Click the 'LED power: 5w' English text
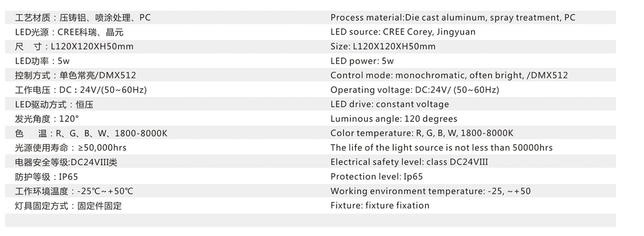Screen dimensions: 644x236 point(362,61)
